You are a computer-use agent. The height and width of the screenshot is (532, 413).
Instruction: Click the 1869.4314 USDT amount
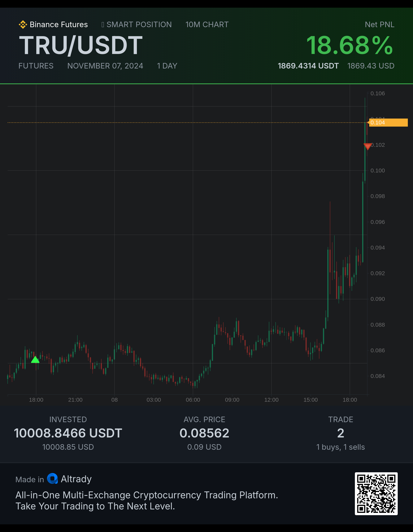point(308,66)
